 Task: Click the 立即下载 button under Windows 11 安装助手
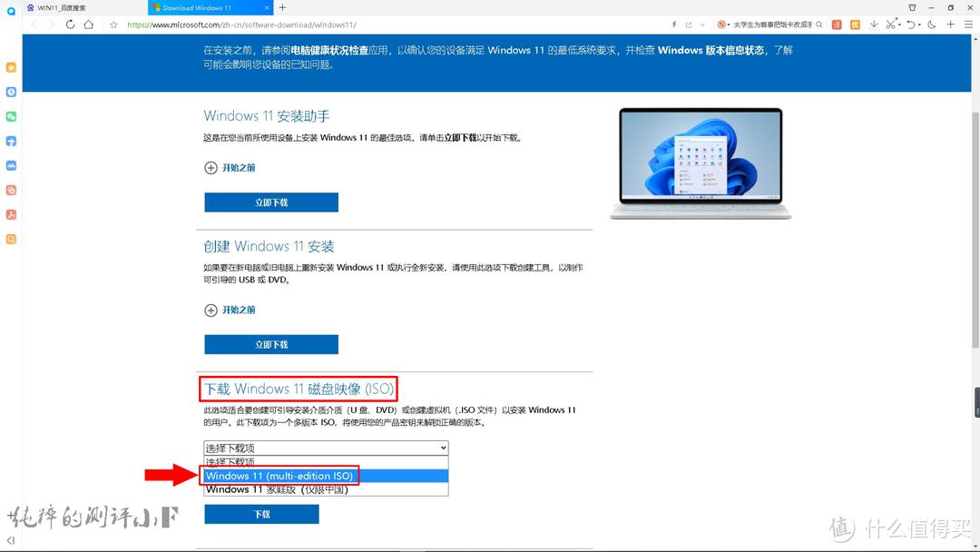(270, 202)
